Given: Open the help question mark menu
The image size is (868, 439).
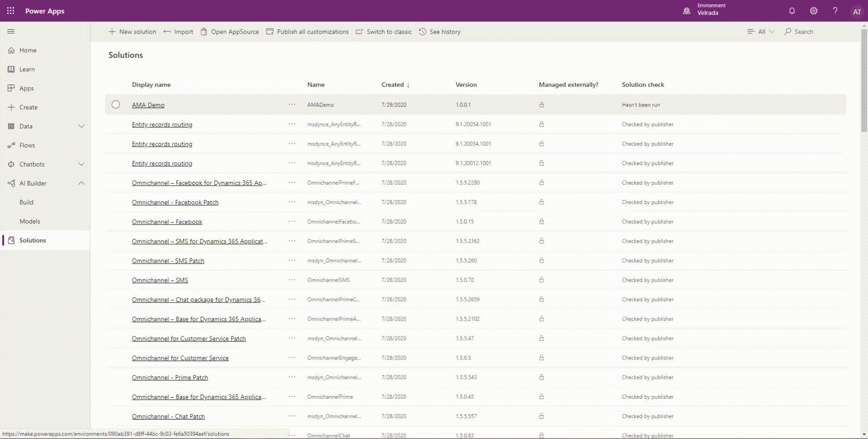Looking at the screenshot, I should click(835, 10).
